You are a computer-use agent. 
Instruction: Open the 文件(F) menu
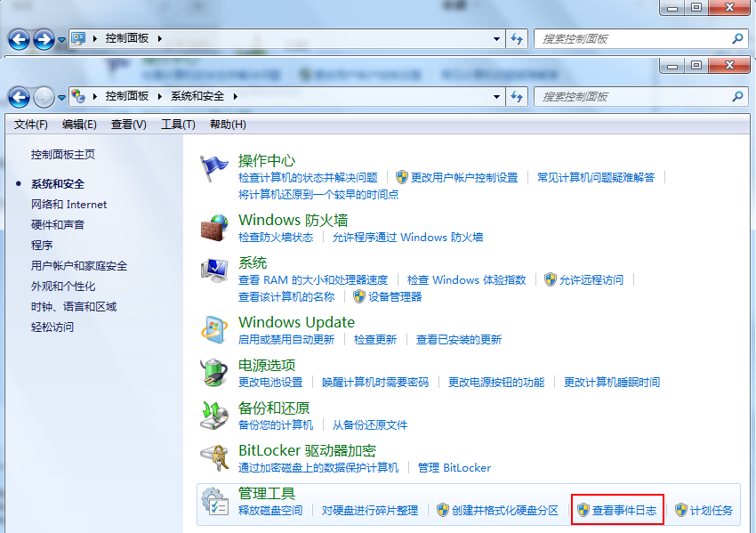[31, 125]
